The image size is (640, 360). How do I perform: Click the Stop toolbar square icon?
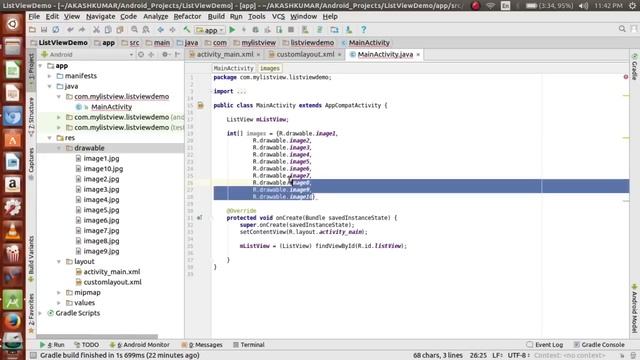[291, 29]
